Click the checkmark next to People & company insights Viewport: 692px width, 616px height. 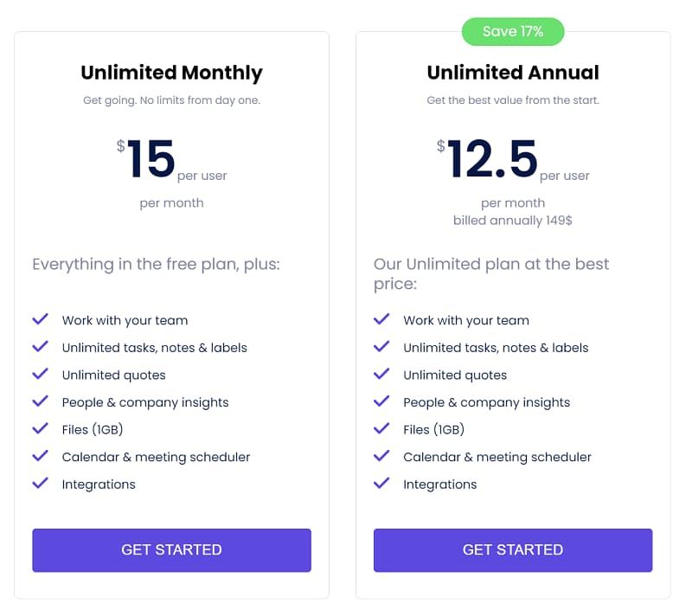tap(40, 401)
